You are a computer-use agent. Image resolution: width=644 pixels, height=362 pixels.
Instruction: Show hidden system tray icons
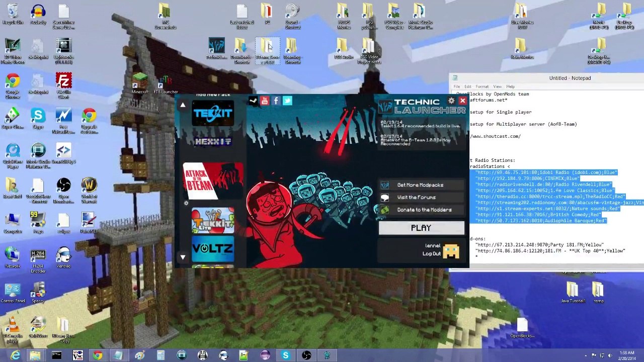click(x=586, y=356)
